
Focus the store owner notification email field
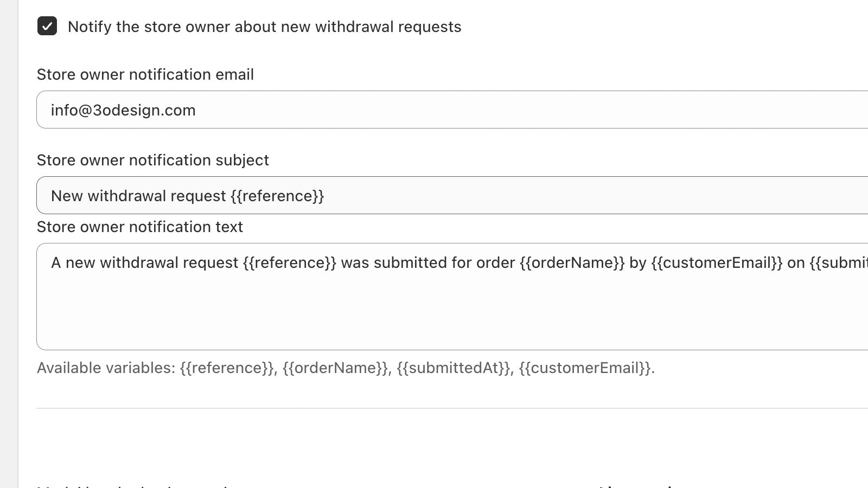pyautogui.click(x=452, y=110)
